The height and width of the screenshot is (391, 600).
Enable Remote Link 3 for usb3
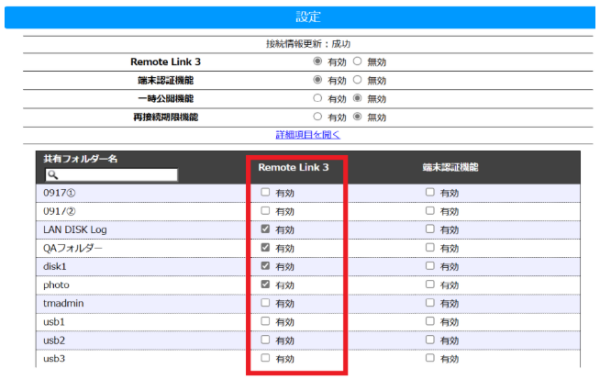click(265, 358)
